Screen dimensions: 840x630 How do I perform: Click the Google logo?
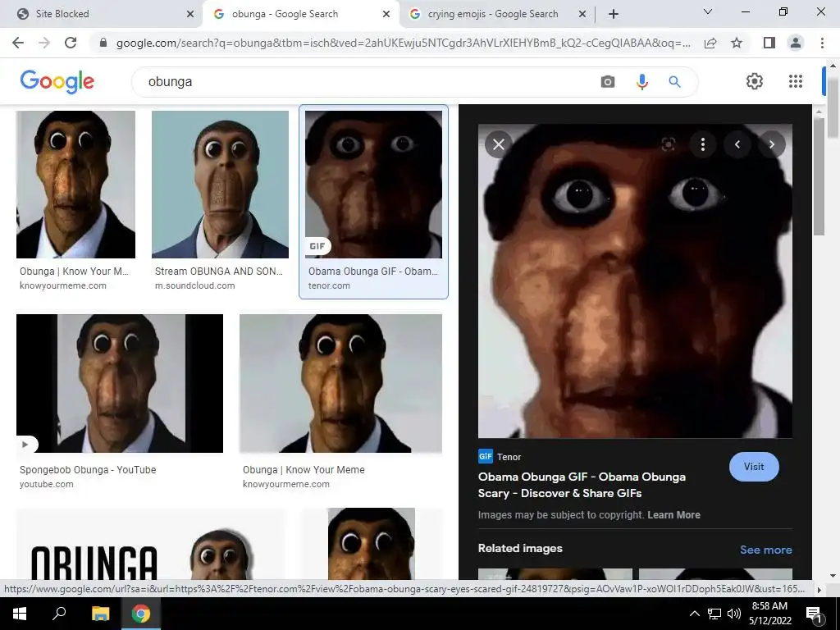57,81
